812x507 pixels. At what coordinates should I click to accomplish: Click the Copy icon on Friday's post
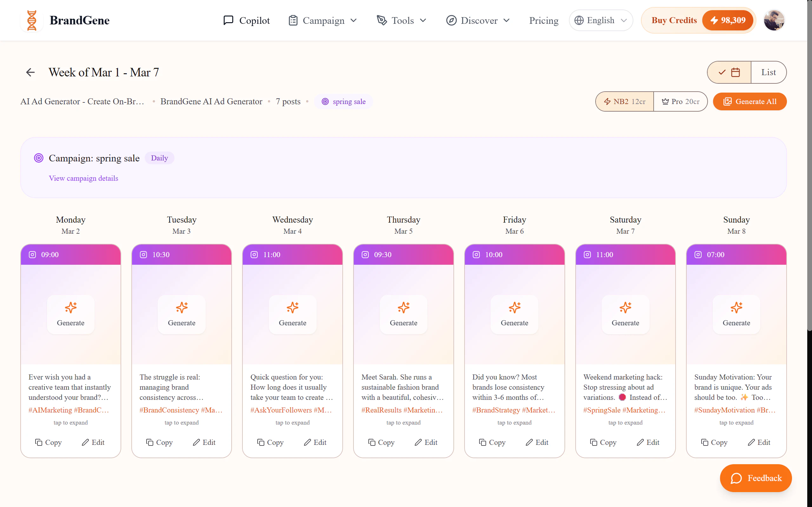pyautogui.click(x=482, y=442)
